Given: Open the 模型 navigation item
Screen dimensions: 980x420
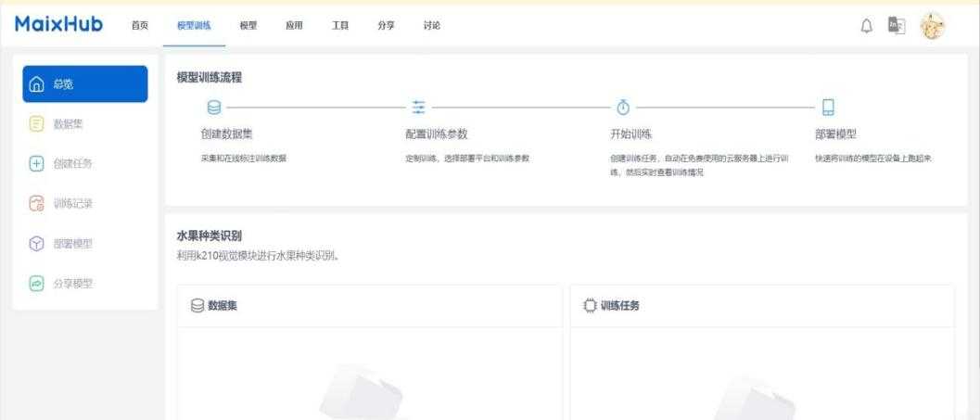Looking at the screenshot, I should 248,26.
